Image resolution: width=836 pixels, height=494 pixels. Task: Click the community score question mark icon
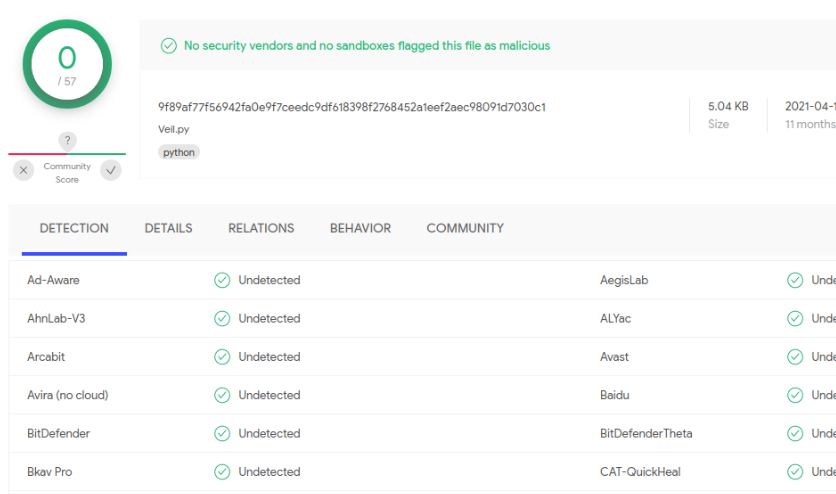tap(67, 141)
